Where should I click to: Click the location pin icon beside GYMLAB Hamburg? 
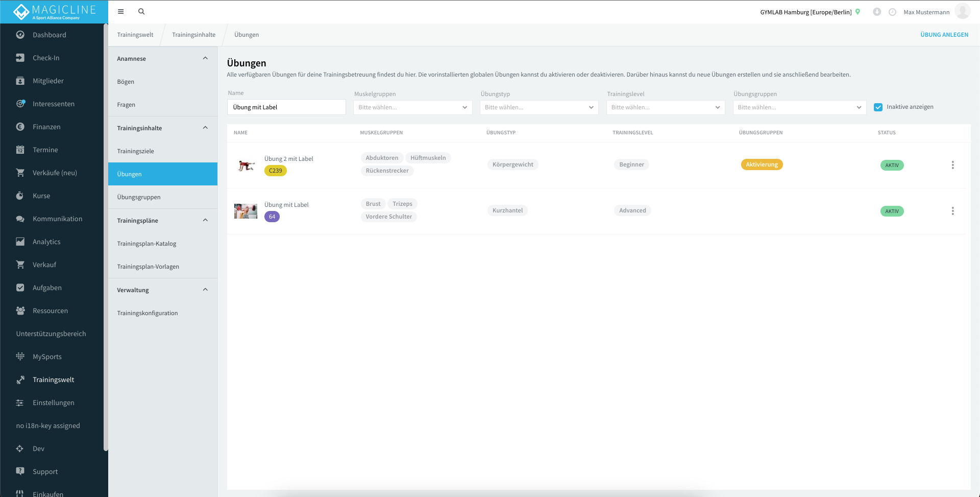[x=858, y=12]
